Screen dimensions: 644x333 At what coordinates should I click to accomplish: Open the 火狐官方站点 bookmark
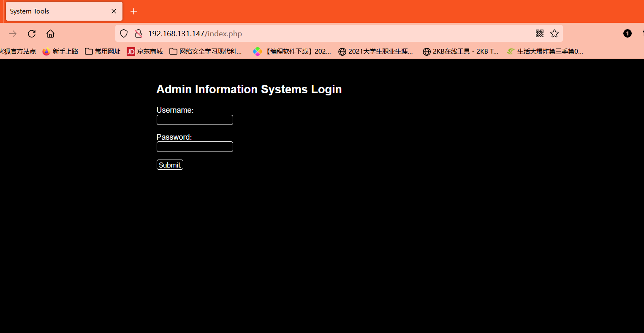pos(18,51)
